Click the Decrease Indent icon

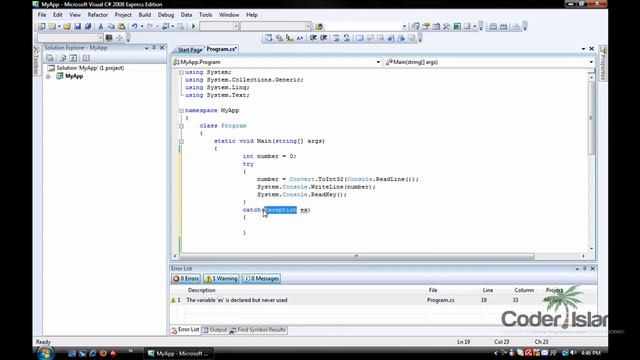point(313,38)
